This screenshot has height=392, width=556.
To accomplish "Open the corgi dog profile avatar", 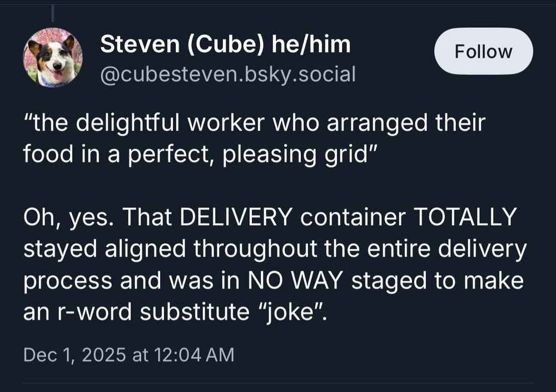I will 53,58.
